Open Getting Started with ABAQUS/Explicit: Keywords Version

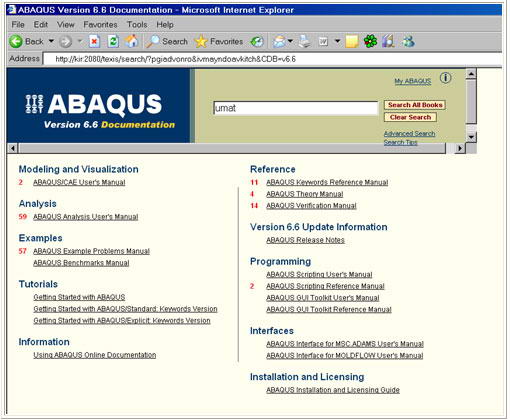[x=122, y=320]
